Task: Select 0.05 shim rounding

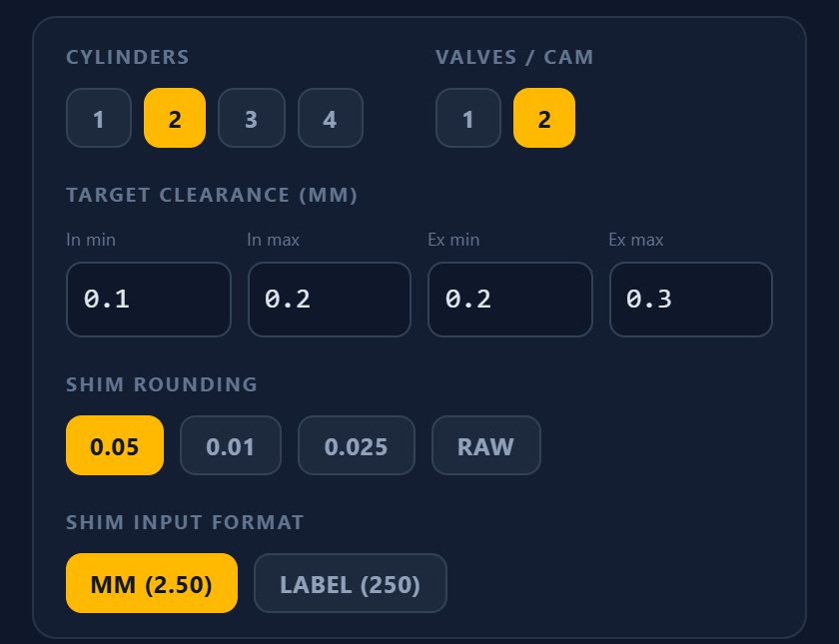Action: pos(115,445)
